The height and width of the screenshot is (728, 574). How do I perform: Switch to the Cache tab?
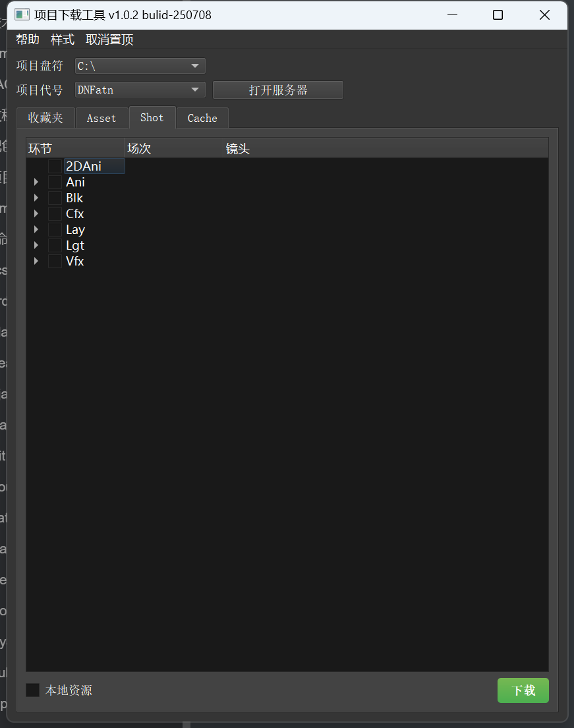click(202, 118)
